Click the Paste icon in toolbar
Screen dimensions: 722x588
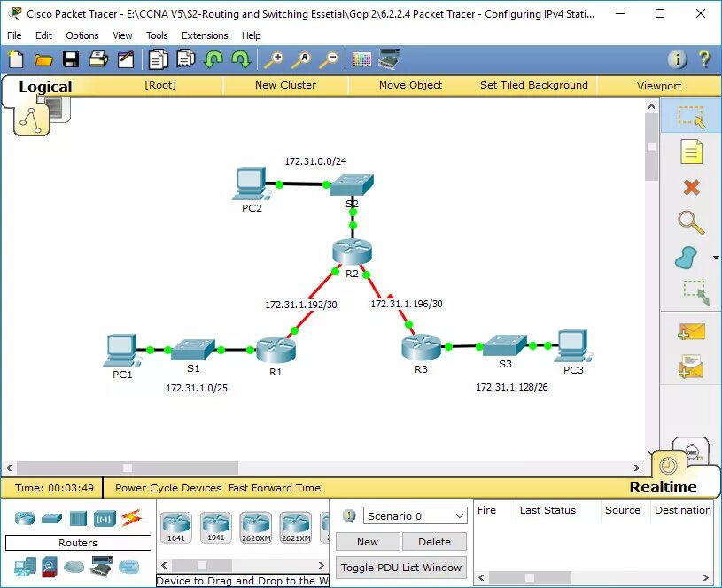(x=185, y=59)
